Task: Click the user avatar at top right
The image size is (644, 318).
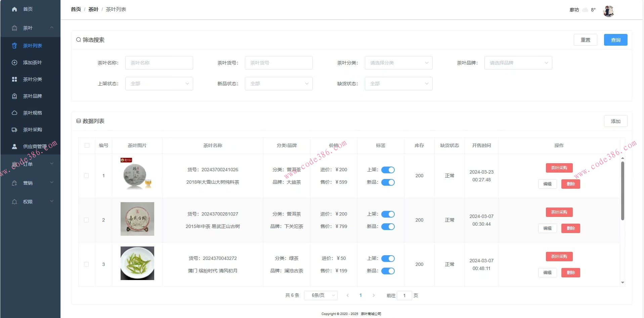Action: click(608, 10)
